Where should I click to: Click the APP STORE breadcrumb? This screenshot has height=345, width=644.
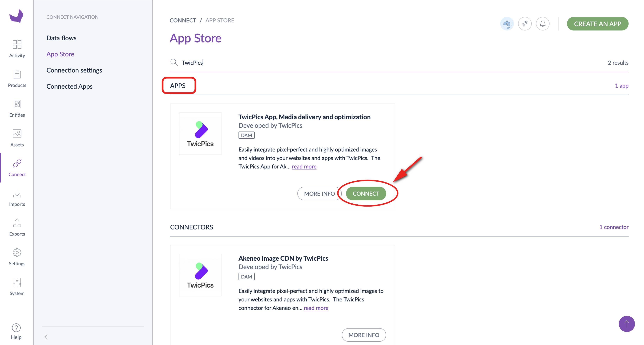pos(220,20)
